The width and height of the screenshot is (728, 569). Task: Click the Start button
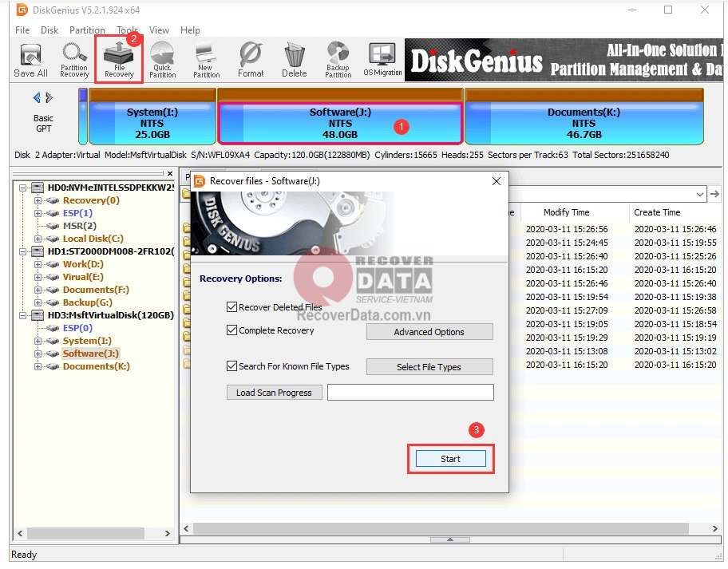click(450, 459)
